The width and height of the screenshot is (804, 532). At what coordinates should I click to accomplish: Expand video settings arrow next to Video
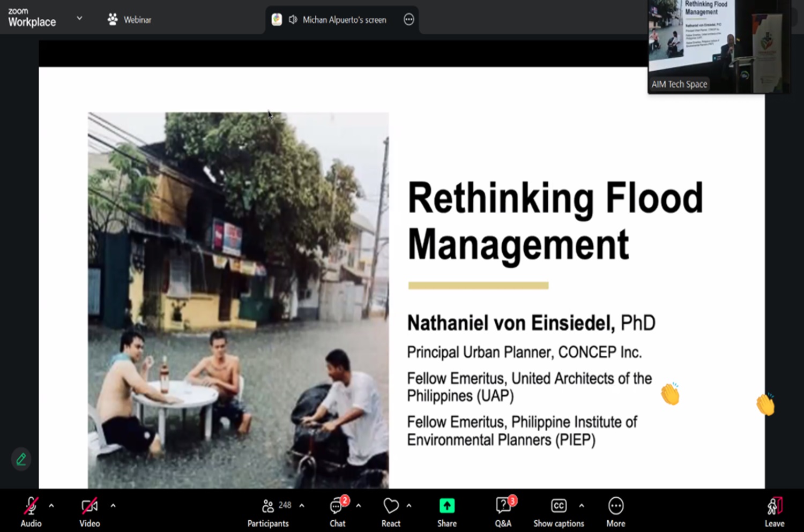(113, 505)
